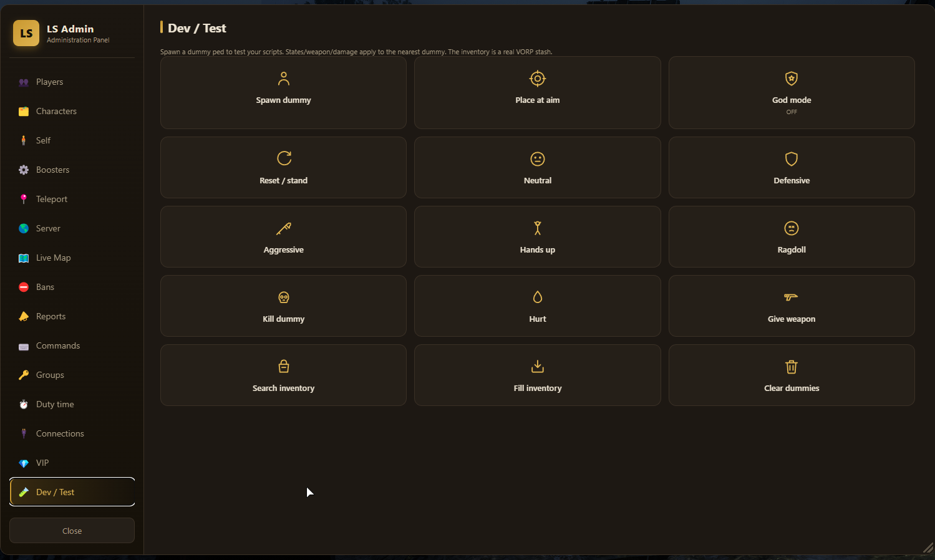Click the Hands up figure icon
The height and width of the screenshot is (560, 935).
538,228
